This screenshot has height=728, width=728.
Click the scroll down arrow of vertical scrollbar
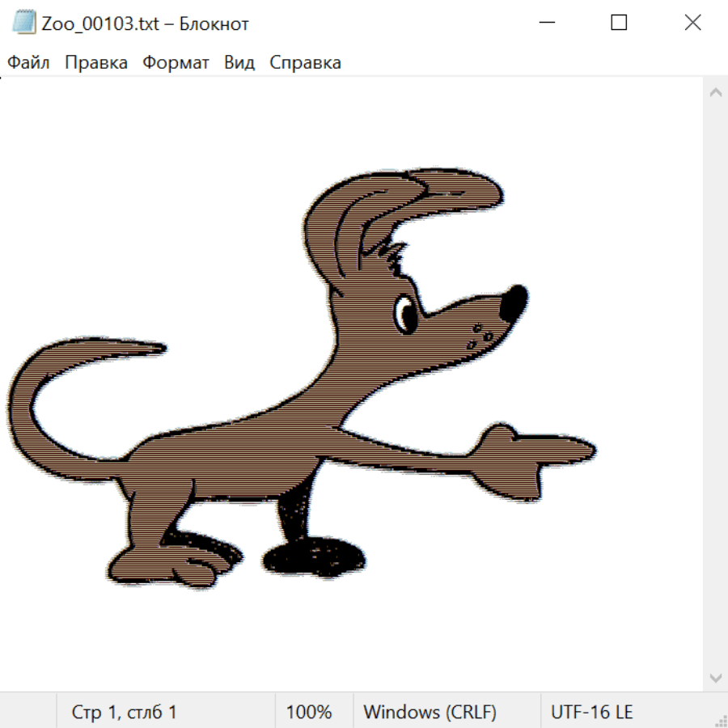(715, 677)
